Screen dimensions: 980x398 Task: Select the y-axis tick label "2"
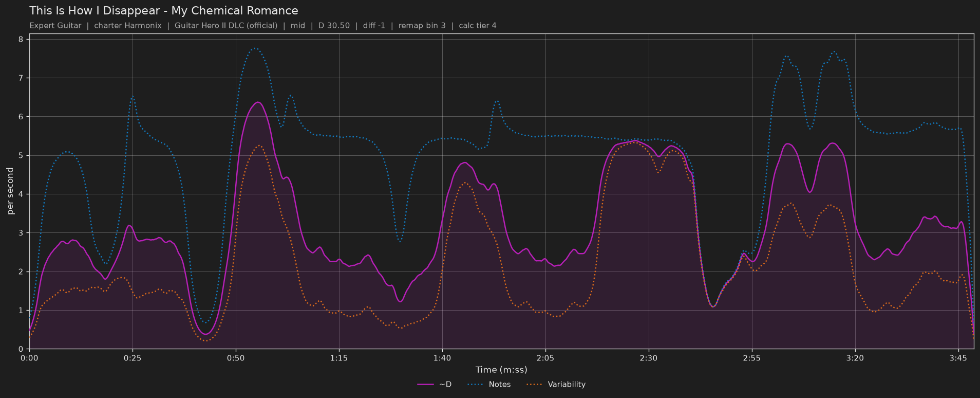tap(21, 272)
